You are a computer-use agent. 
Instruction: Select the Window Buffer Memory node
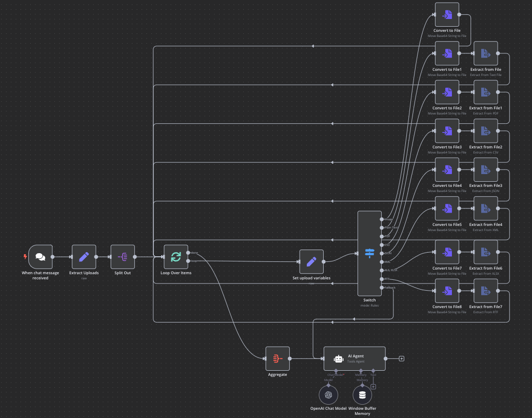click(x=362, y=395)
